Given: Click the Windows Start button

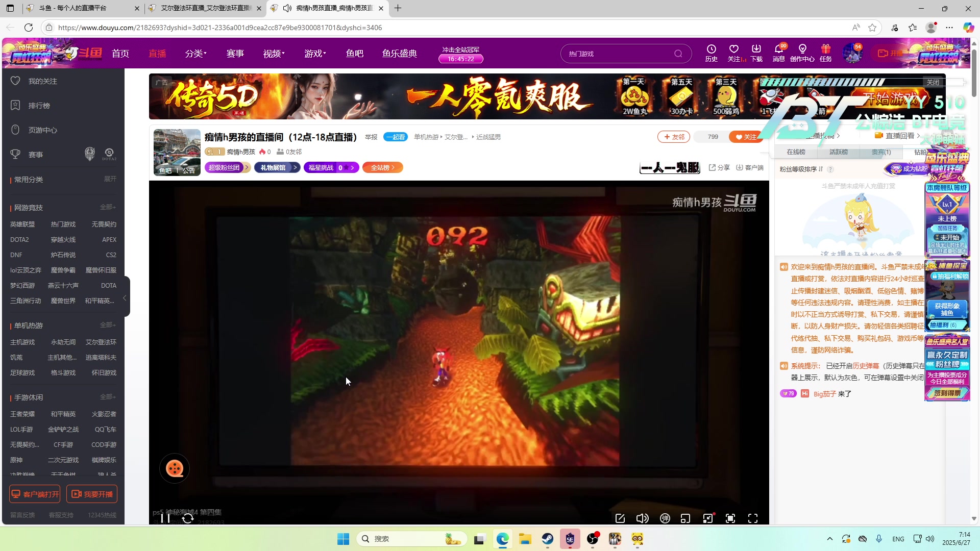Looking at the screenshot, I should [x=344, y=539].
